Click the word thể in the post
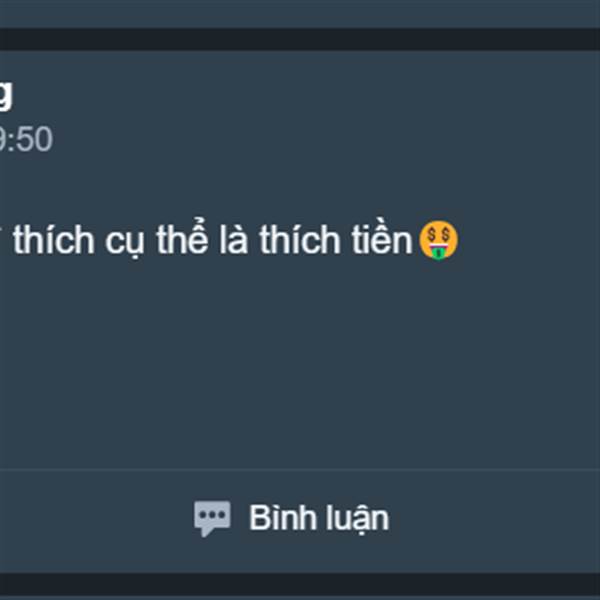The image size is (600, 600). point(183,238)
